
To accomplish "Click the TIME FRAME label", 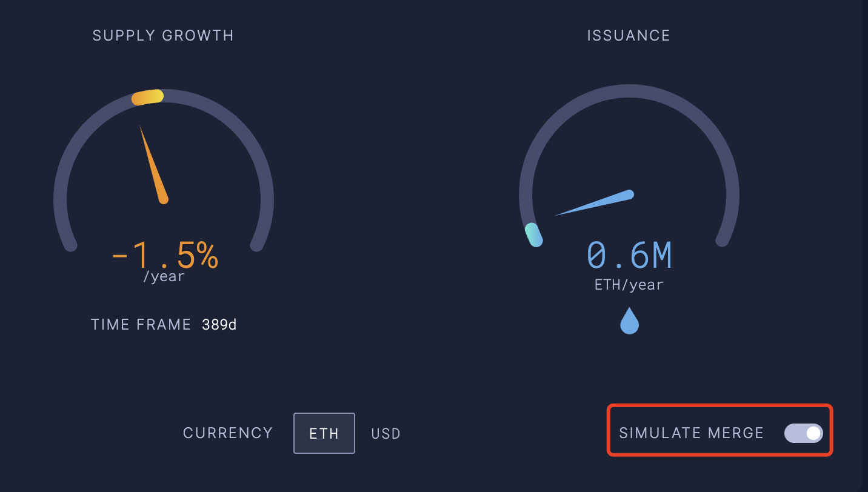I will [x=141, y=325].
